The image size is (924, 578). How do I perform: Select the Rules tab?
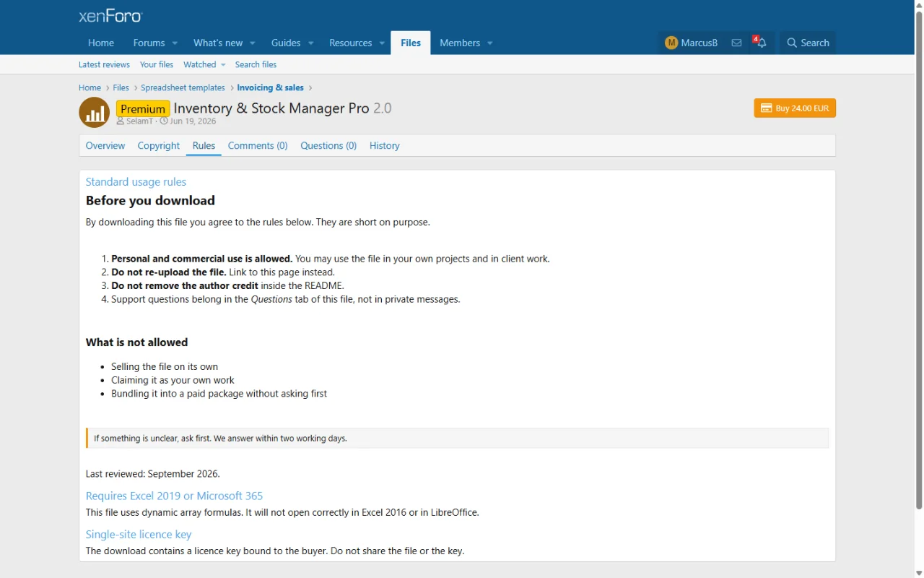point(204,145)
